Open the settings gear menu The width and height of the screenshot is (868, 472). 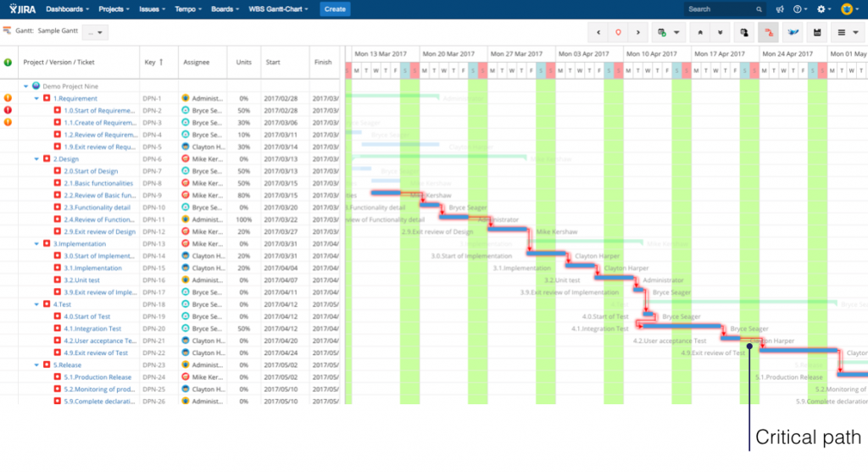tap(824, 8)
